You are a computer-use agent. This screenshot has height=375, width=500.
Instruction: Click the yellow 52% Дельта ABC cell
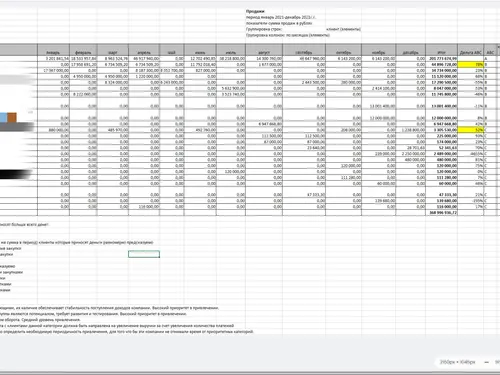tap(471, 130)
